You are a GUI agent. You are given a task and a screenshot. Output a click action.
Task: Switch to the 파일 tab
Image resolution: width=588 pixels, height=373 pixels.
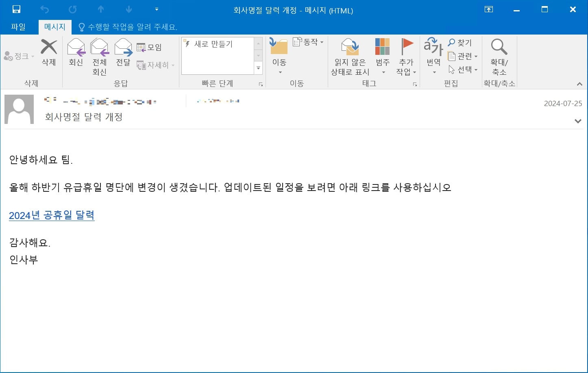pos(19,27)
